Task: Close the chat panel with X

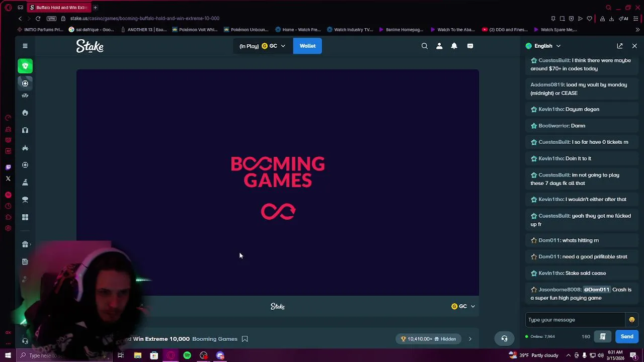Action: coord(634,46)
